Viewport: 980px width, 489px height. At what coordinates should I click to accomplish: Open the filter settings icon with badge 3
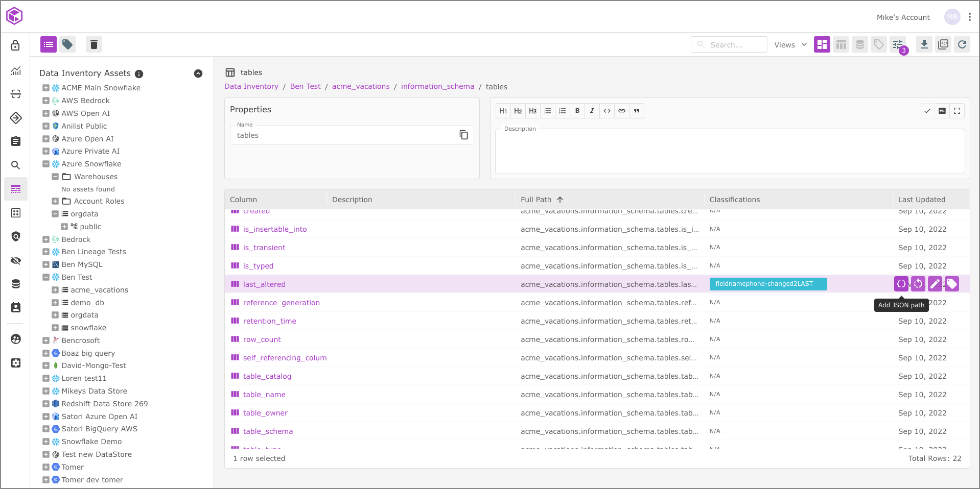(898, 44)
